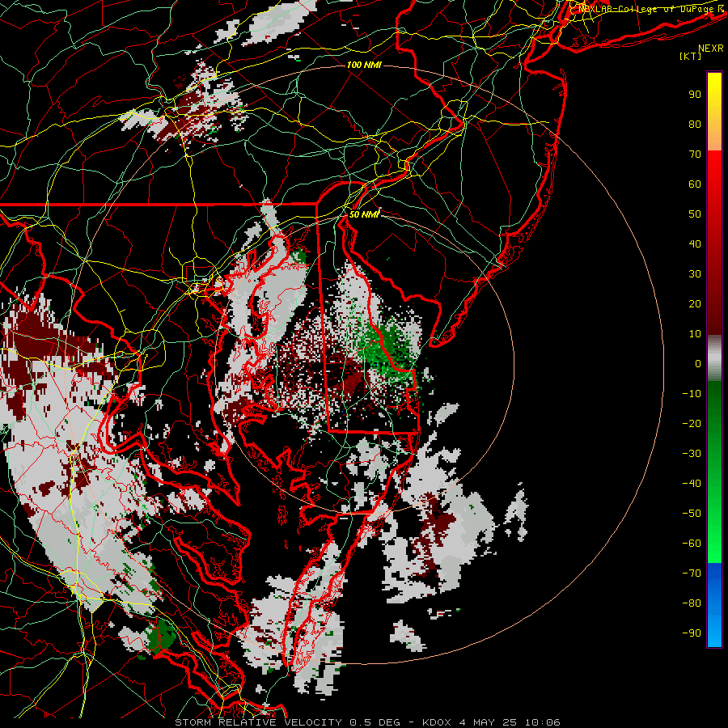
Task: Click the blue bottom segment of the color bar
Action: [x=714, y=605]
